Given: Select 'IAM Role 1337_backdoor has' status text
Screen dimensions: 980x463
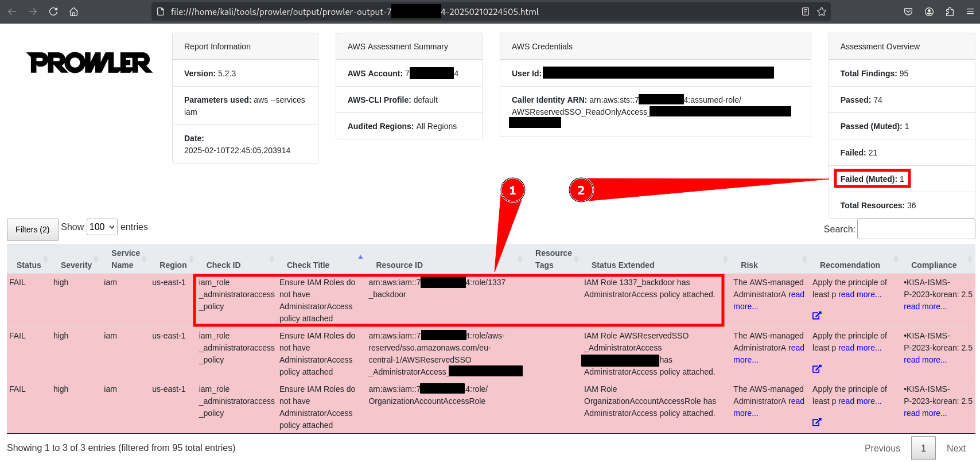Looking at the screenshot, I should [x=637, y=282].
